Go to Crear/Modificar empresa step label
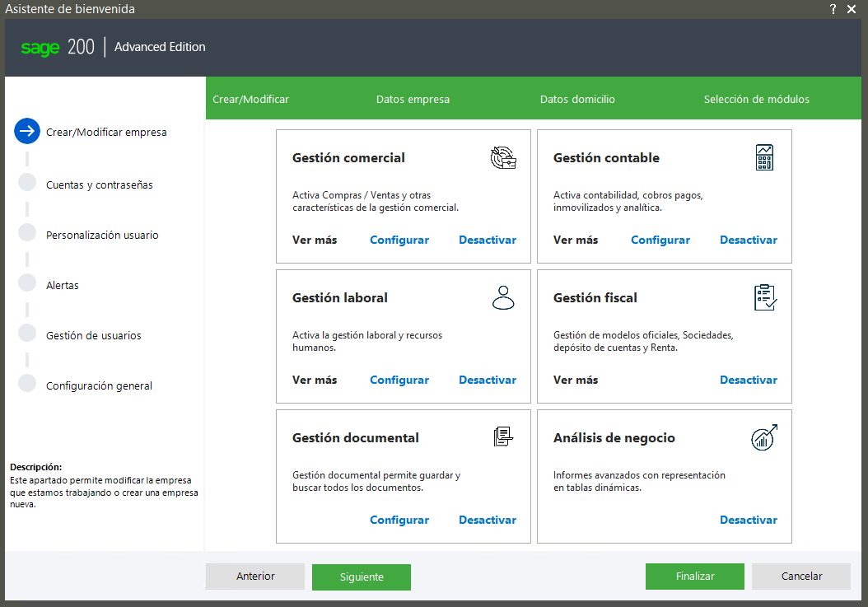This screenshot has width=868, height=607. pyautogui.click(x=106, y=133)
